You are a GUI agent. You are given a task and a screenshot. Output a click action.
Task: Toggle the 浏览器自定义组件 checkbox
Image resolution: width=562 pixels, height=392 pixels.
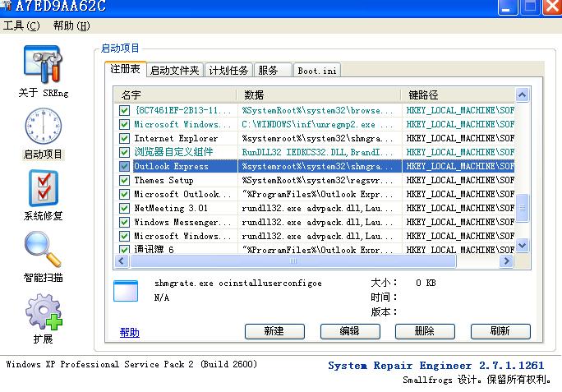[124, 152]
